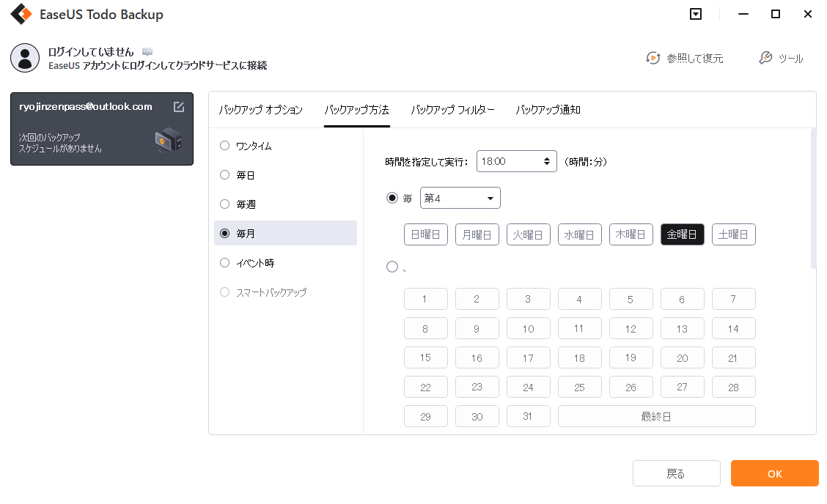The width and height of the screenshot is (827, 504).
Task: Open the ツール (Tools) wrench menu
Action: (x=782, y=58)
